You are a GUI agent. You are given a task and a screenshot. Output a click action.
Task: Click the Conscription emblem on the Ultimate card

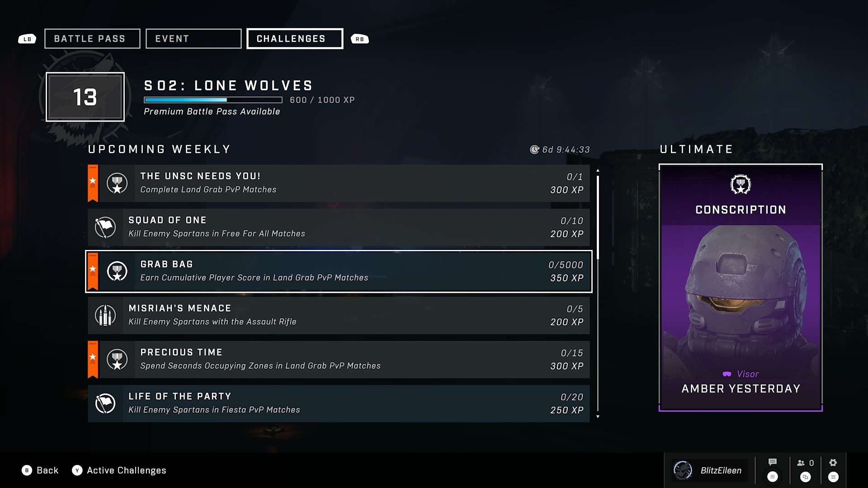pos(741,184)
